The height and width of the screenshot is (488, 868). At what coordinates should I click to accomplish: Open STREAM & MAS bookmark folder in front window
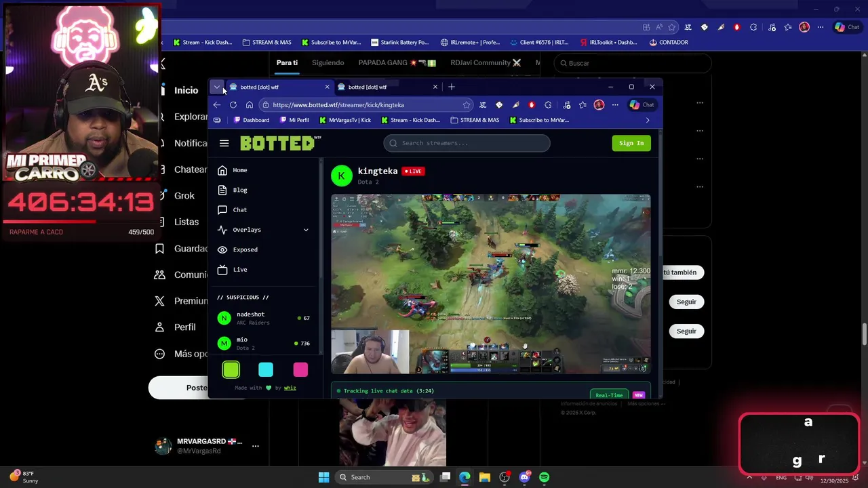pyautogui.click(x=475, y=120)
